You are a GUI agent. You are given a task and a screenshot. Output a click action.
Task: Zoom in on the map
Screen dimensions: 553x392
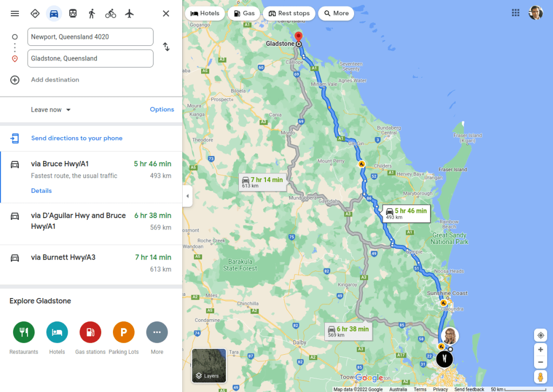click(x=541, y=350)
